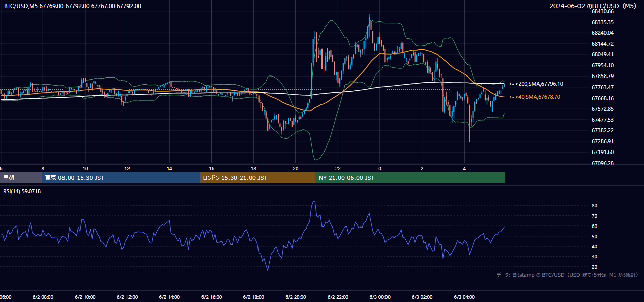Click the 早朝 session bar
Viewport: 644px width, 302px height.
(x=21, y=178)
